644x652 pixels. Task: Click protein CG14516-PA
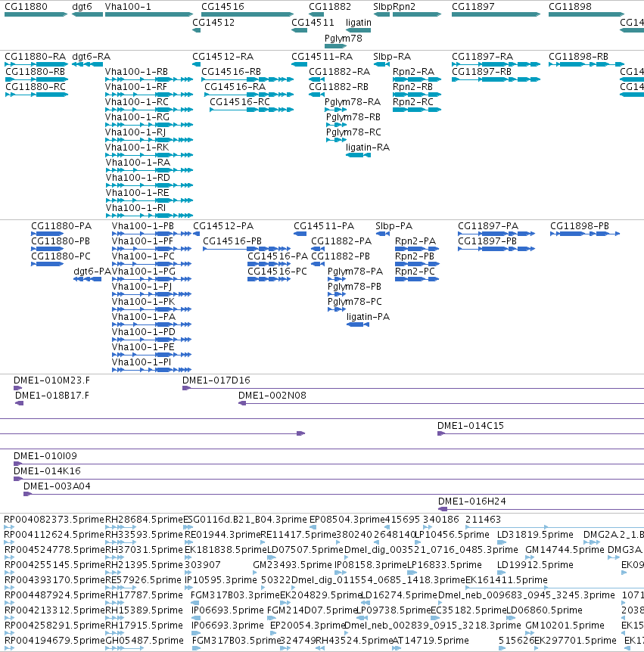(x=278, y=256)
